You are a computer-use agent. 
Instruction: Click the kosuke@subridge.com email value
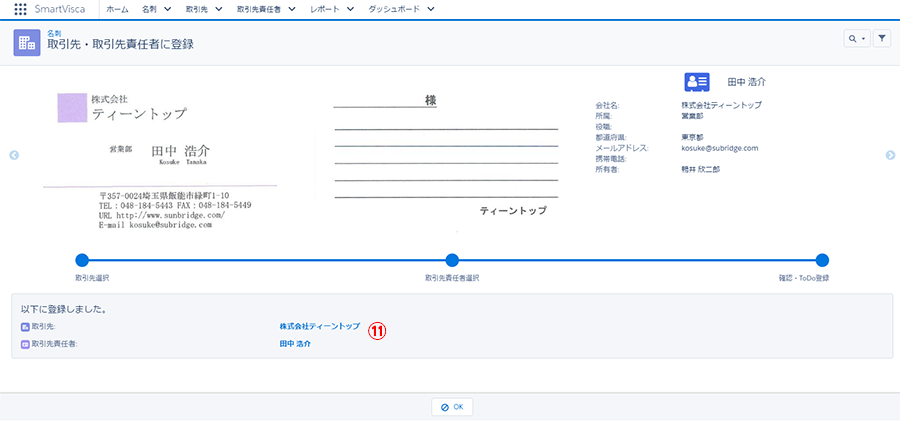coord(719,148)
